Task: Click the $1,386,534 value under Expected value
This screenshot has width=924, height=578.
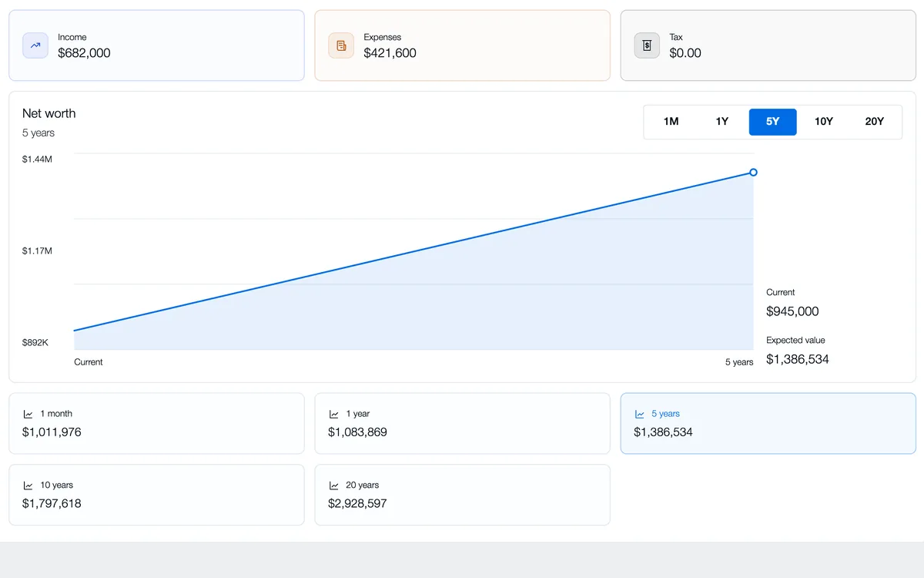Action: tap(798, 359)
